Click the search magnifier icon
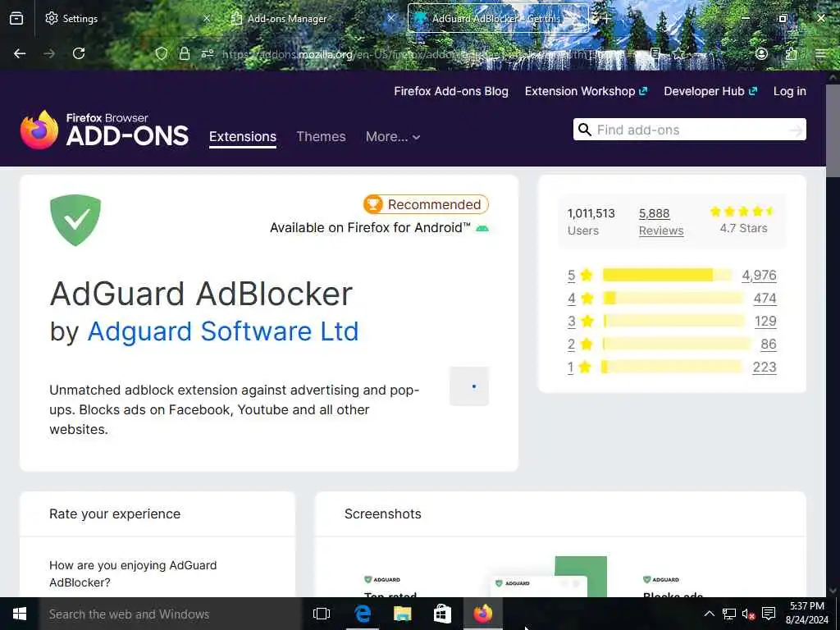The height and width of the screenshot is (630, 840). (585, 130)
